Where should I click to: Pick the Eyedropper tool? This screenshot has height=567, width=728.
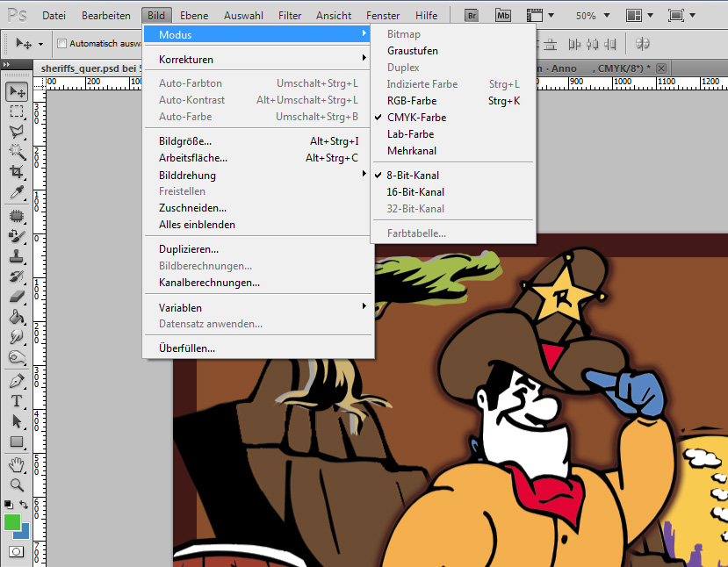point(17,191)
